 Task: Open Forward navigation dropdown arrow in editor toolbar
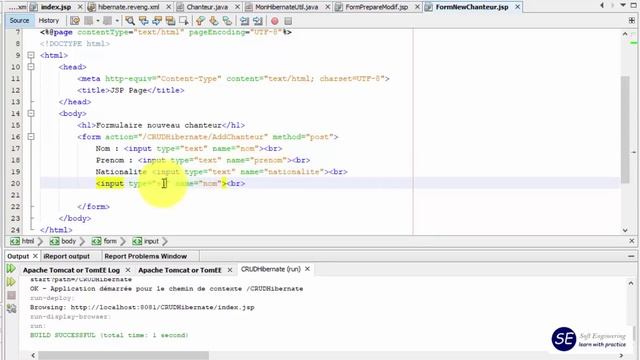(117, 20)
